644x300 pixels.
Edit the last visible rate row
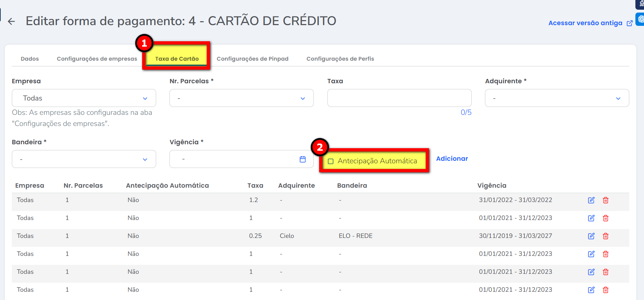point(591,290)
